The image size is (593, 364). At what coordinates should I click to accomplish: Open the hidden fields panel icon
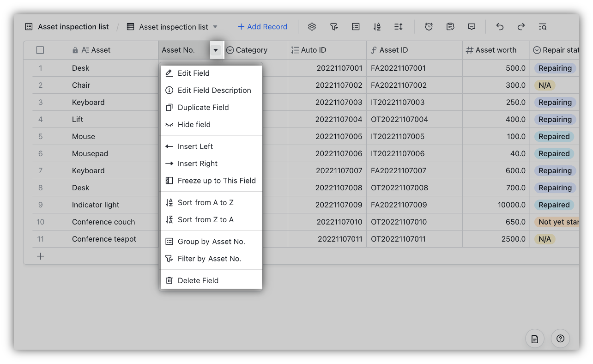tap(356, 26)
